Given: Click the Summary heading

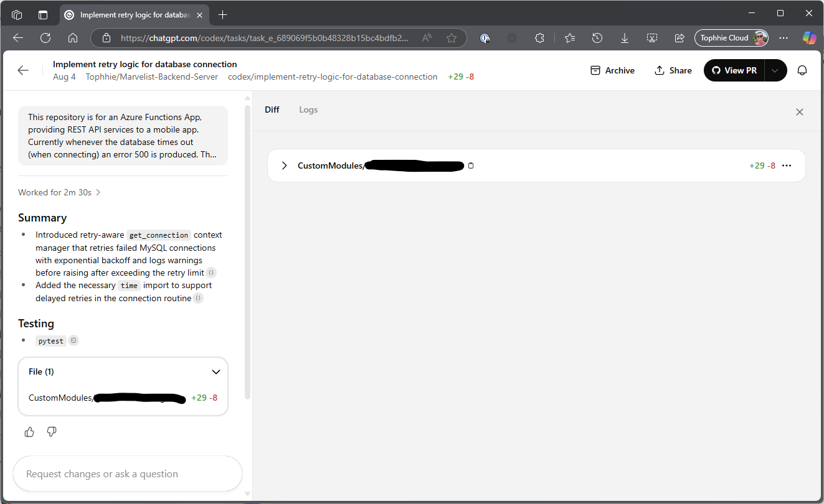Looking at the screenshot, I should click(x=42, y=218).
